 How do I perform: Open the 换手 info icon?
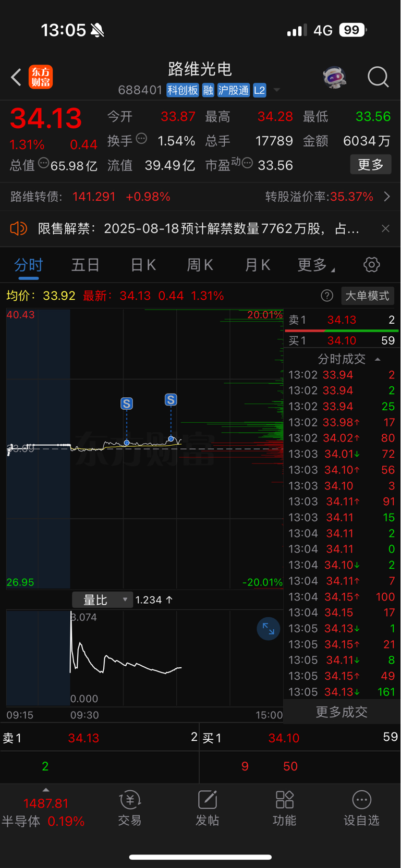click(141, 139)
